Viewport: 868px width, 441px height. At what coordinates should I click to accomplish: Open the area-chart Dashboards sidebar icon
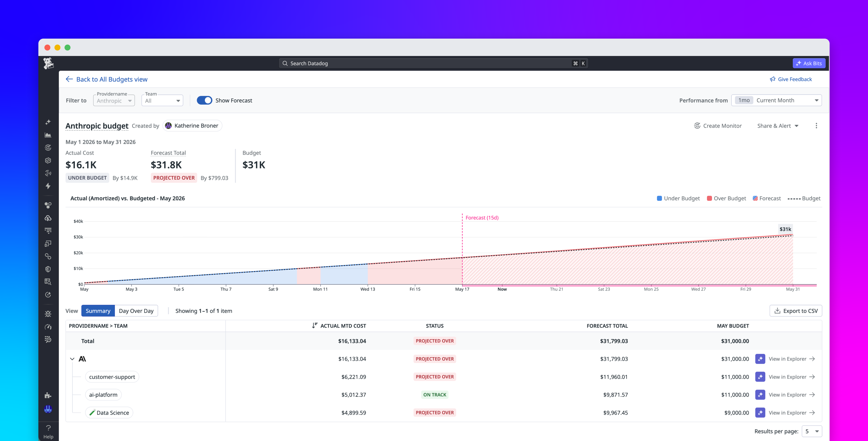point(48,135)
